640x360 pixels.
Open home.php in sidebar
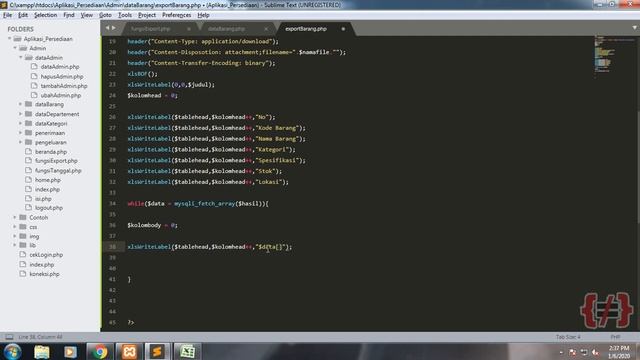[48, 180]
